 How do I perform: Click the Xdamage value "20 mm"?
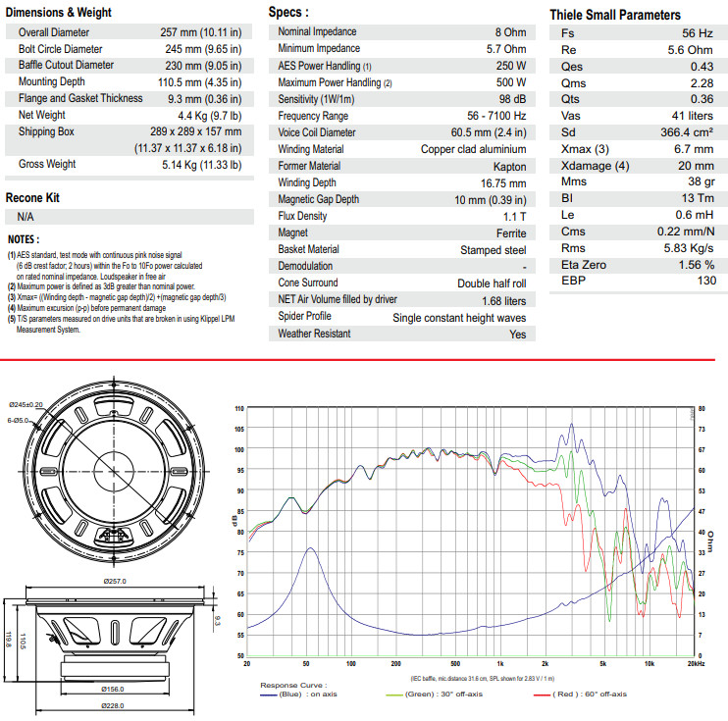[x=696, y=166]
